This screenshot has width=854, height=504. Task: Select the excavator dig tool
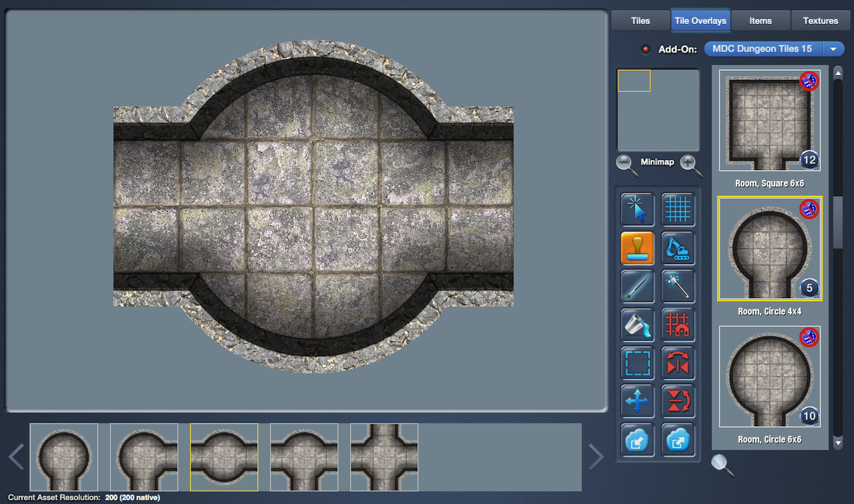pyautogui.click(x=678, y=248)
